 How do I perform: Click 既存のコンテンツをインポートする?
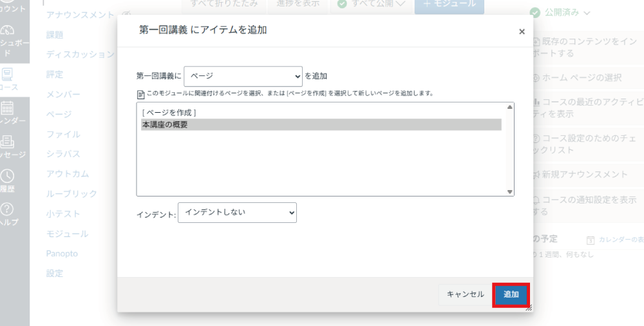pos(587,47)
